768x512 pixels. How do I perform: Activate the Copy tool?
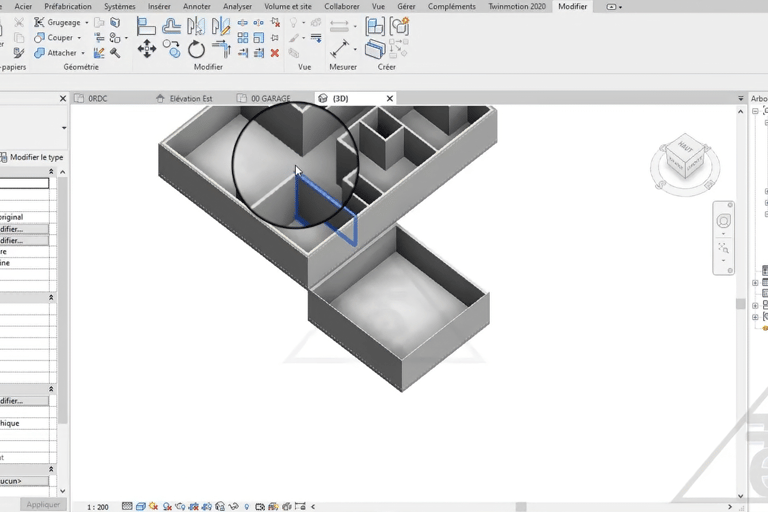point(171,49)
